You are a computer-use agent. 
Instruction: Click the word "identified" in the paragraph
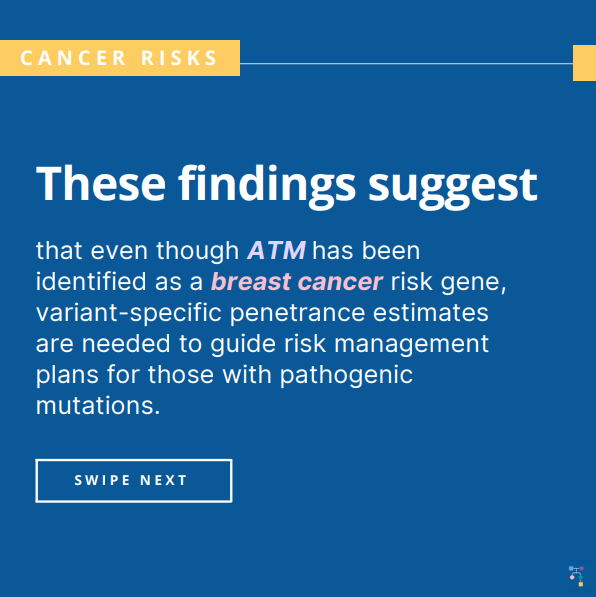coord(91,282)
